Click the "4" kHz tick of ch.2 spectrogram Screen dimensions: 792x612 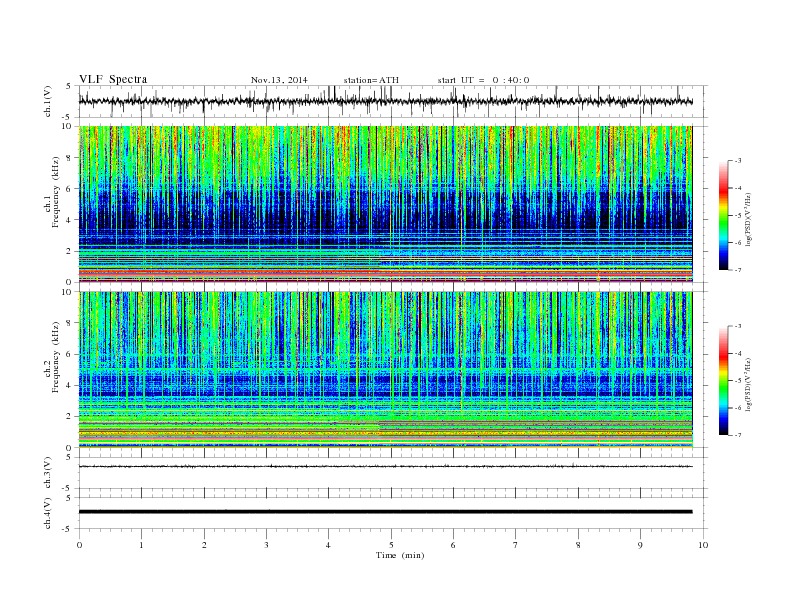(70, 386)
